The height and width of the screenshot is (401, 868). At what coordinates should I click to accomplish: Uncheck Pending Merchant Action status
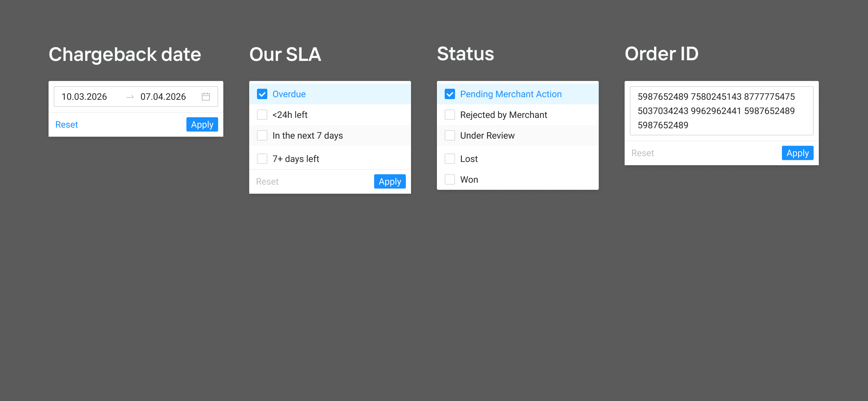[x=450, y=94]
